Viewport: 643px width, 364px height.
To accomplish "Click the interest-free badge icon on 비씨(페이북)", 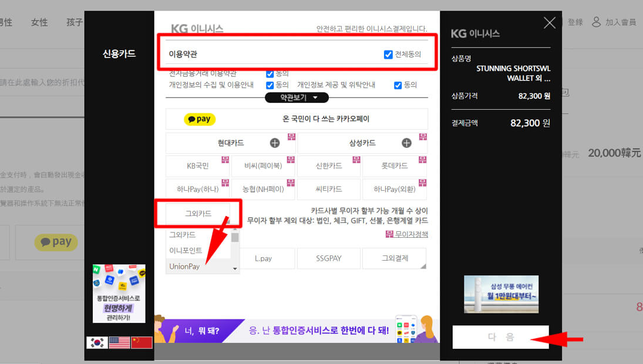I will 291,160.
